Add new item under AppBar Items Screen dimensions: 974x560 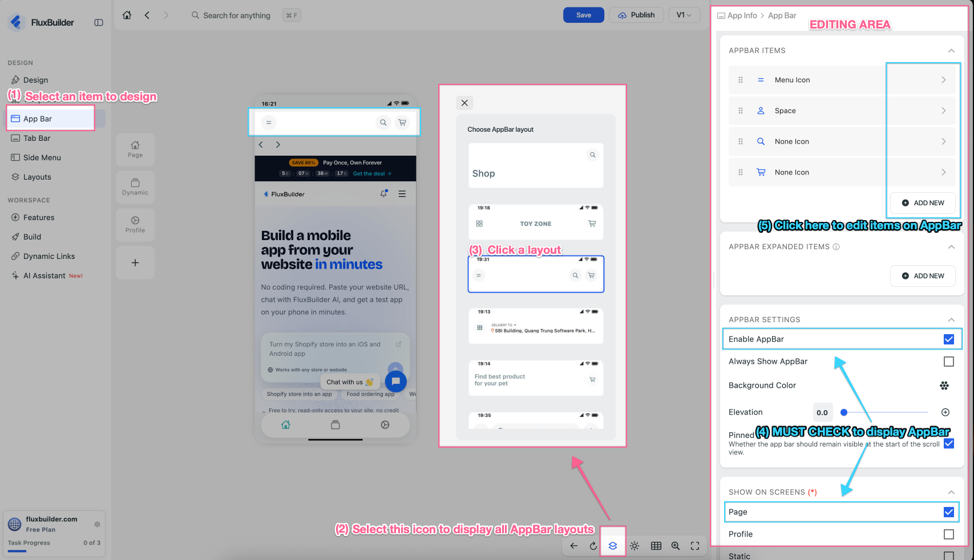(x=923, y=203)
